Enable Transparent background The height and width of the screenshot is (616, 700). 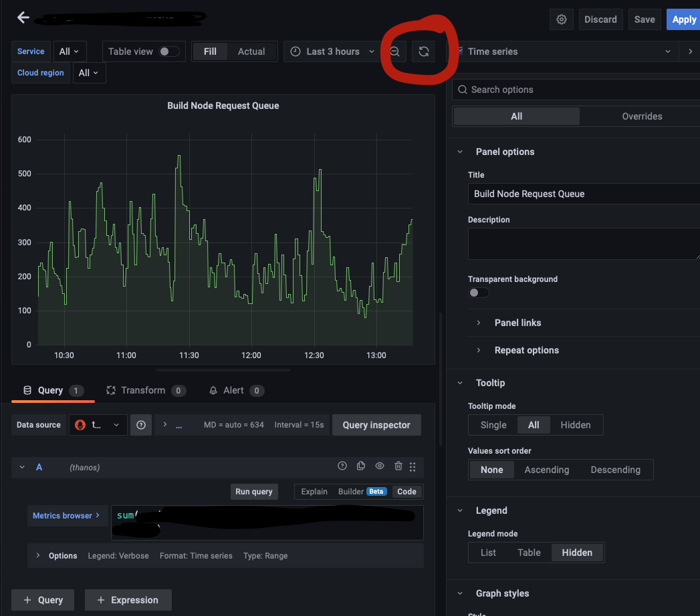pos(479,292)
